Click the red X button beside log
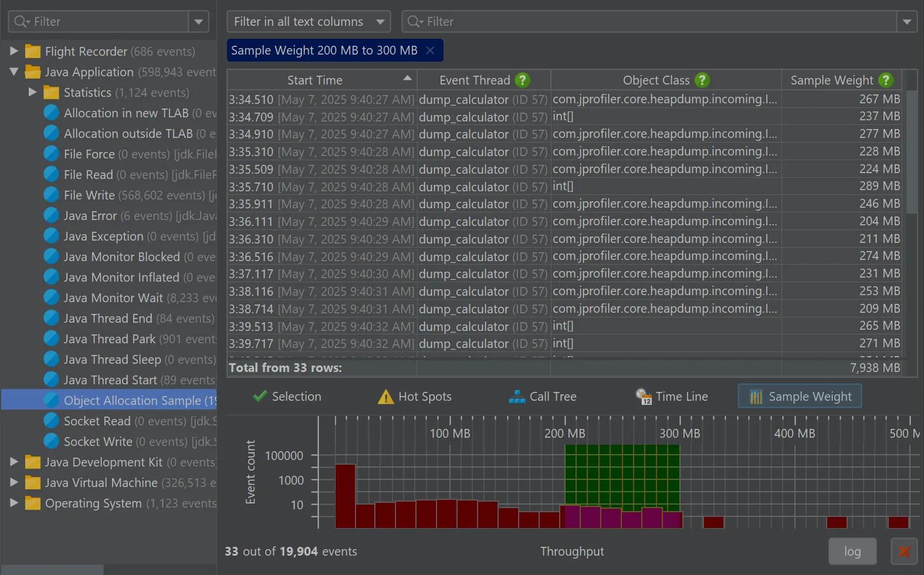 pos(904,552)
